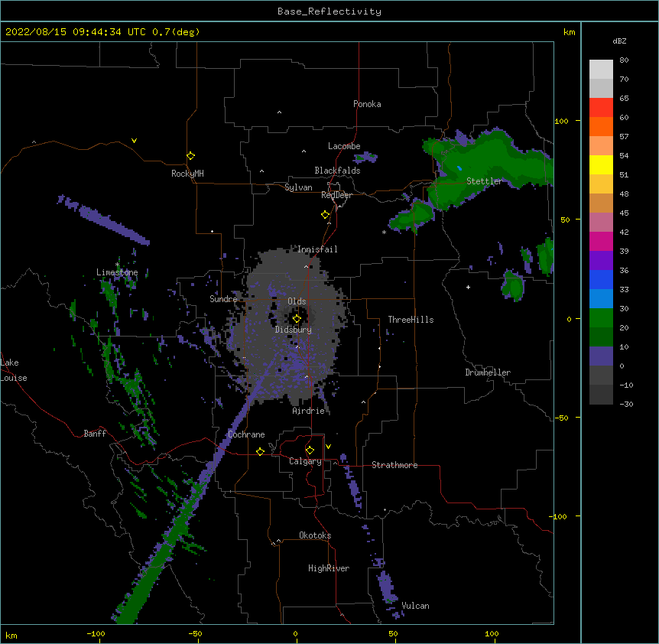Click the Base_Reflectivity title
This screenshot has height=644, width=659.
[329, 11]
